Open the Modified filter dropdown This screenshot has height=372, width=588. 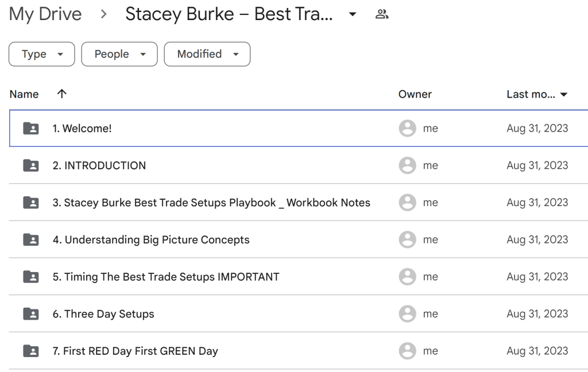pos(207,54)
